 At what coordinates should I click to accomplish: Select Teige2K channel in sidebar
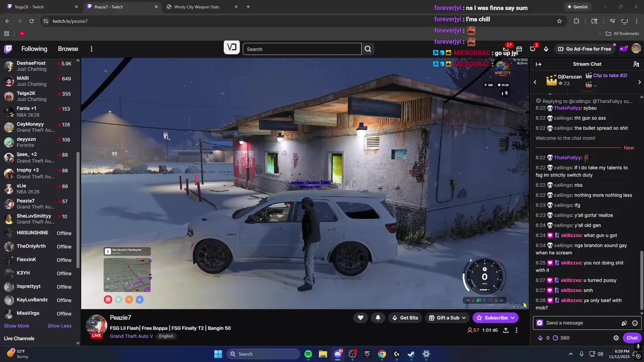pyautogui.click(x=39, y=96)
